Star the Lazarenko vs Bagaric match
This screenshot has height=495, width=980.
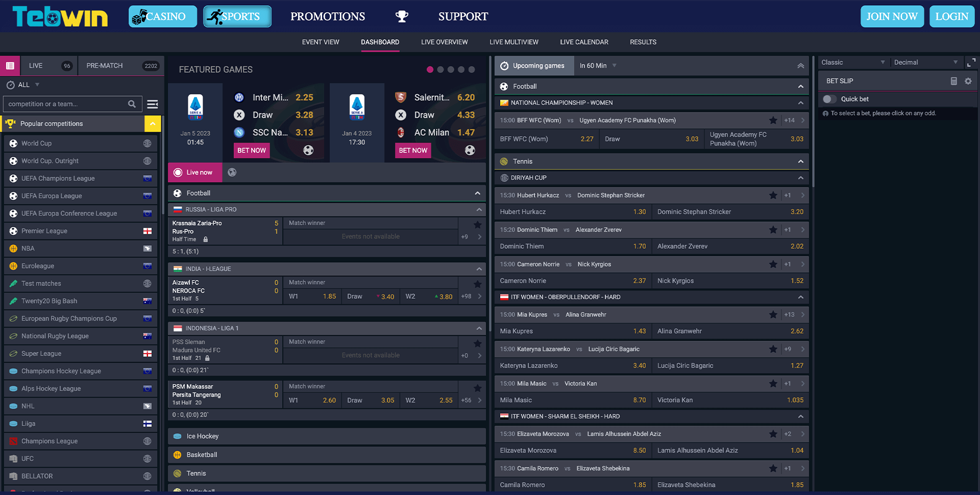click(x=773, y=349)
